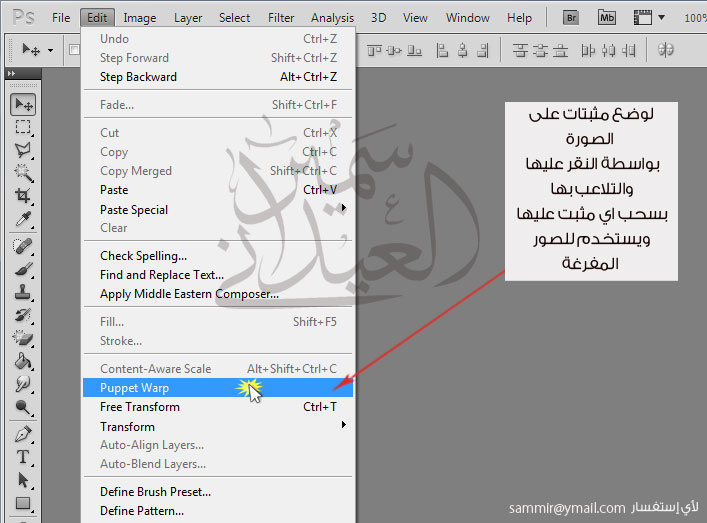Image resolution: width=707 pixels, height=523 pixels.
Task: Click Align right edges icon
Action: (x=483, y=50)
